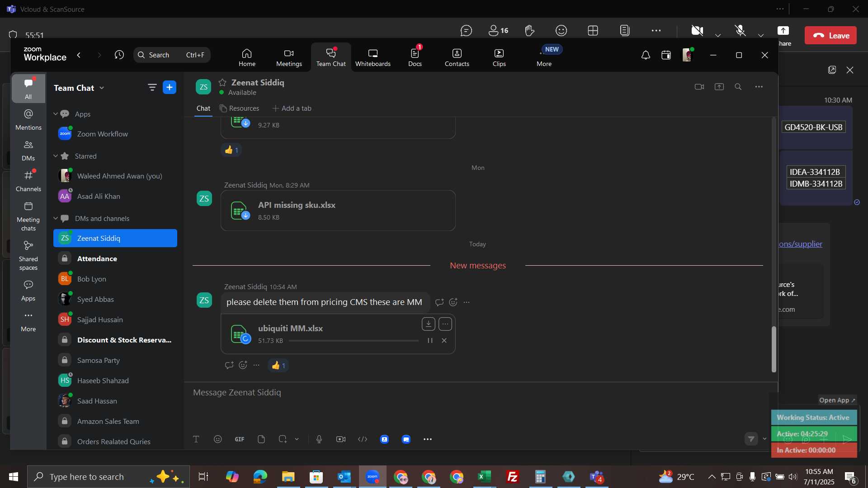The height and width of the screenshot is (488, 868).
Task: Click Add a tab
Action: pos(292,108)
